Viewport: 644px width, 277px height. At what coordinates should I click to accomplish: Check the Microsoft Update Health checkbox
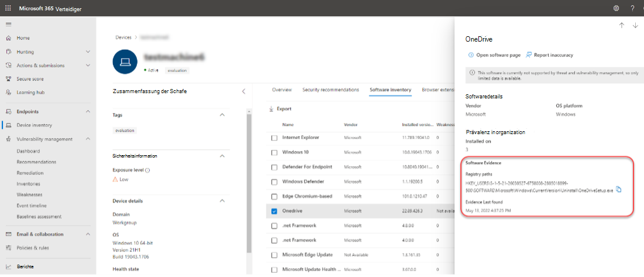[274, 270]
